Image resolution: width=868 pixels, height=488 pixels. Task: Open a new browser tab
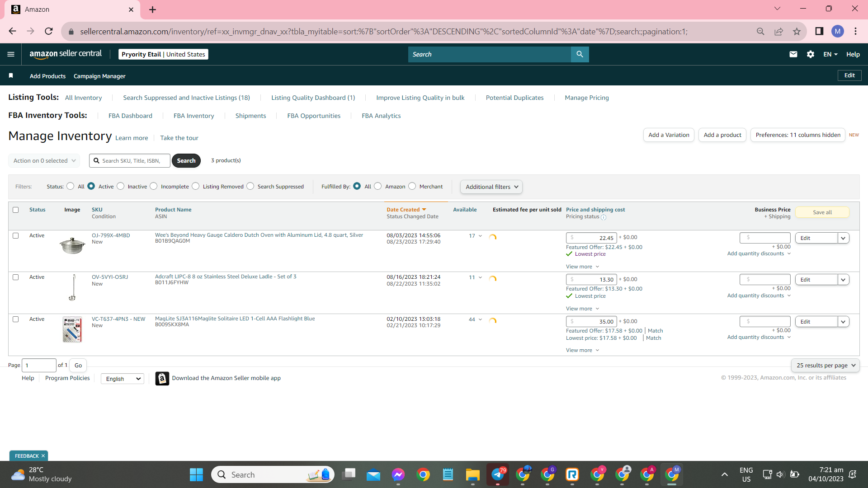point(152,9)
